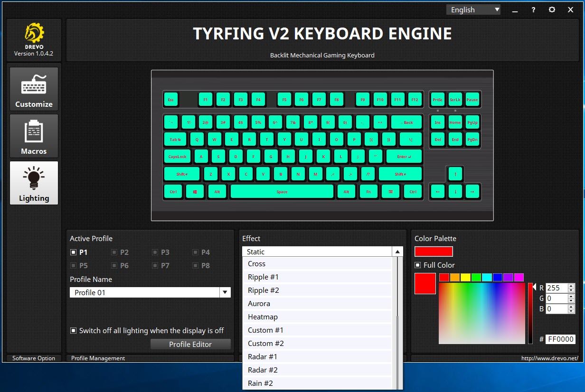Adjust the B value spinner
This screenshot has height=392, width=585.
click(x=571, y=309)
